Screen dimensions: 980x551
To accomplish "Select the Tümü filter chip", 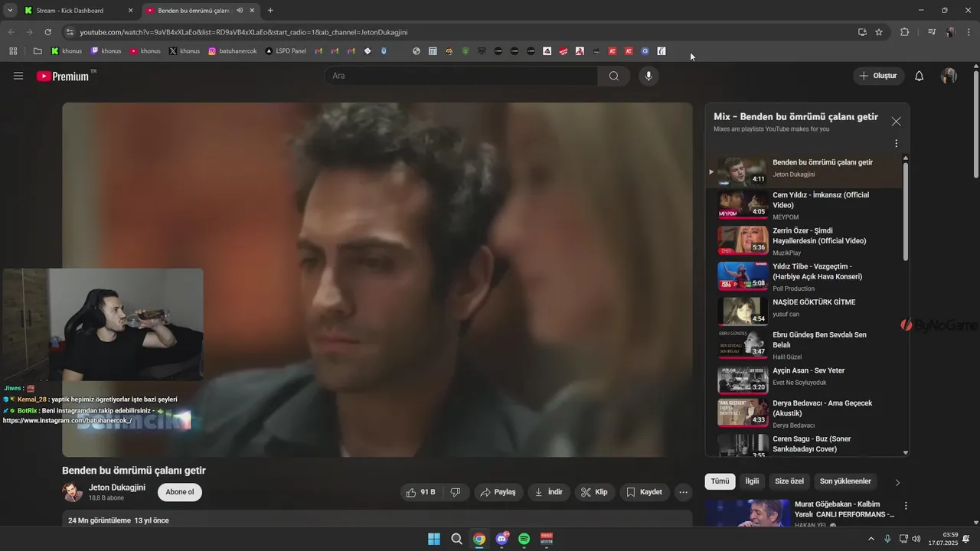I will pyautogui.click(x=720, y=481).
